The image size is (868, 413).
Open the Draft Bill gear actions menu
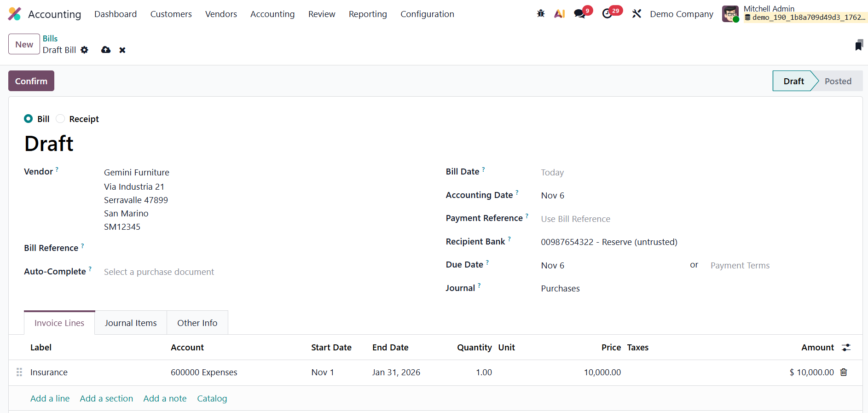tap(84, 50)
